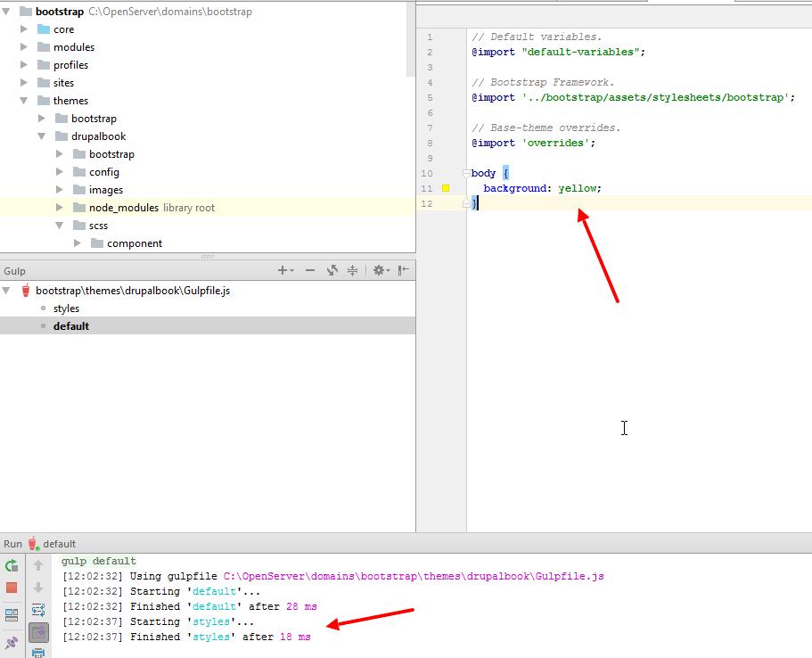This screenshot has width=812, height=658.
Task: Collapse the themes folder
Action: coord(24,101)
